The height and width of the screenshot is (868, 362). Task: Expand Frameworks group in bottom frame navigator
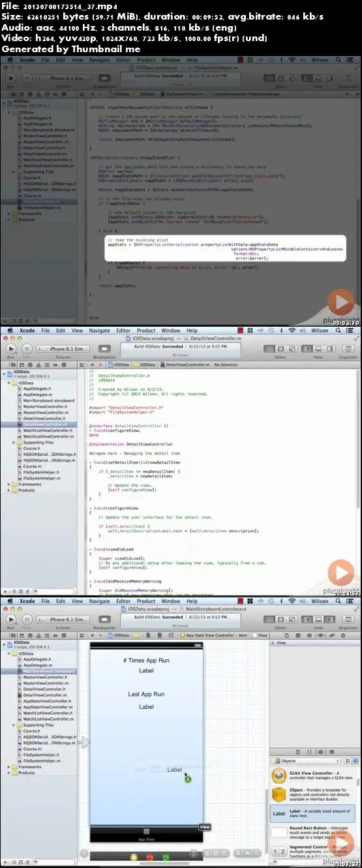pyautogui.click(x=9, y=766)
